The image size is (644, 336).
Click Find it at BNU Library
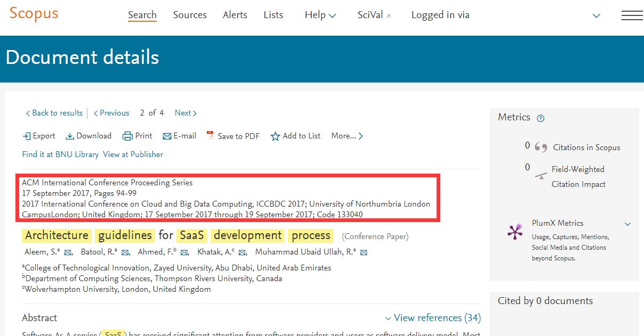coord(60,154)
